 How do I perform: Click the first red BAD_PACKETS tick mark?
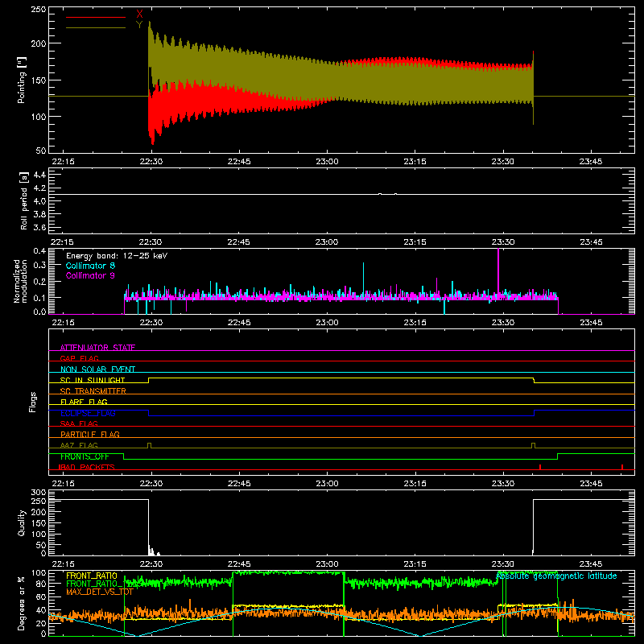click(x=540, y=467)
